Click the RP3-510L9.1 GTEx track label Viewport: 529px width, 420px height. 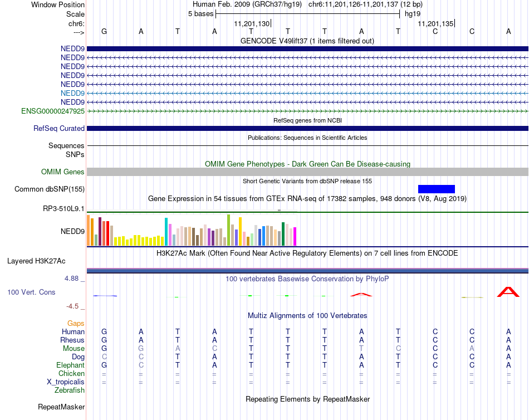point(63,209)
